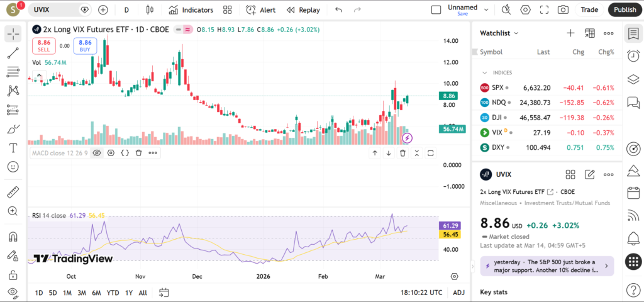This screenshot has width=644, height=302.
Task: Open the Unnamed layout dropdown arrow
Action: pos(485,10)
